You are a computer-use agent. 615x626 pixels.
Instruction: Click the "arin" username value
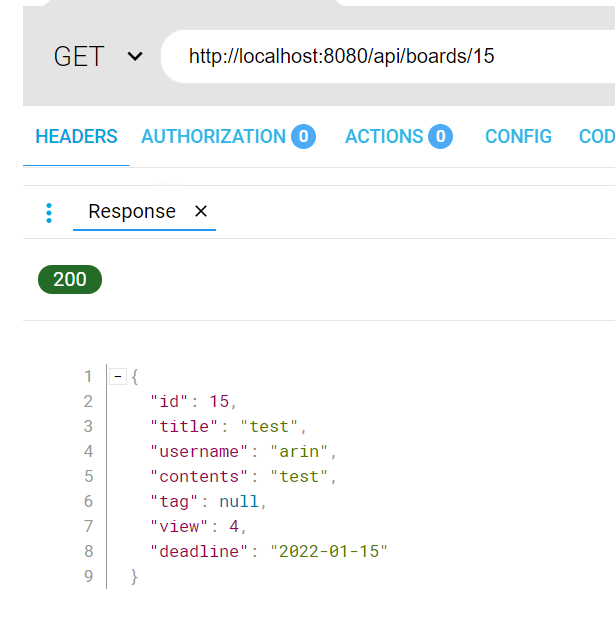[299, 452]
